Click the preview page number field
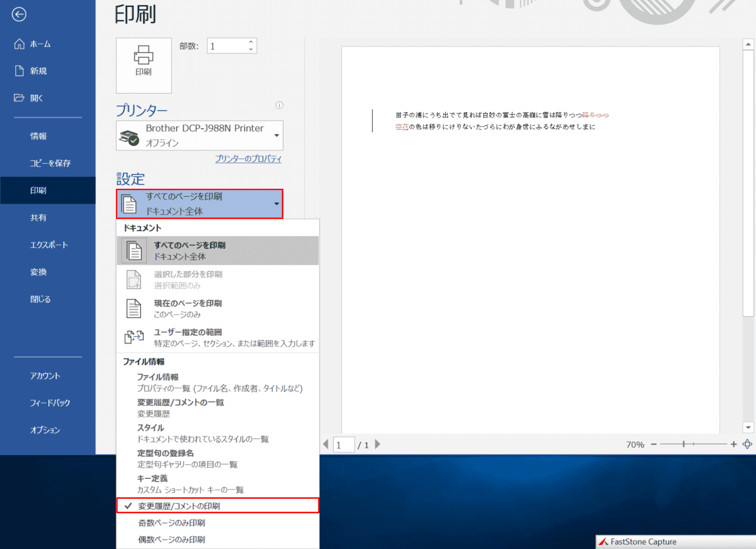The width and height of the screenshot is (756, 549). coord(343,445)
